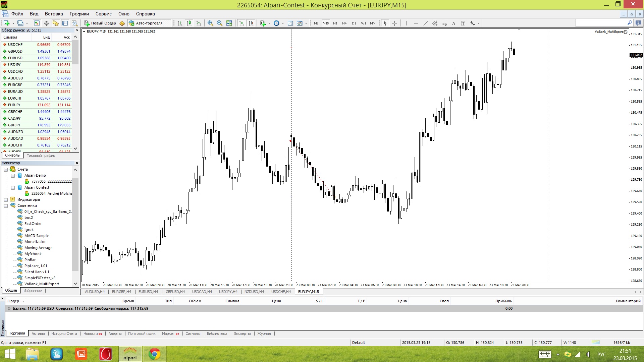Switch chart to bar chart icon
The height and width of the screenshot is (362, 644).
(x=180, y=23)
